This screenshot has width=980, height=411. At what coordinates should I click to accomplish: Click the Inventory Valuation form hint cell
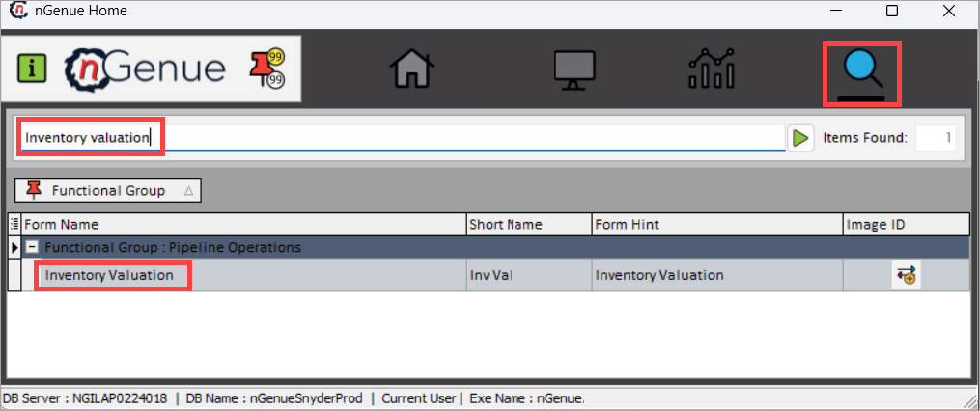[717, 275]
